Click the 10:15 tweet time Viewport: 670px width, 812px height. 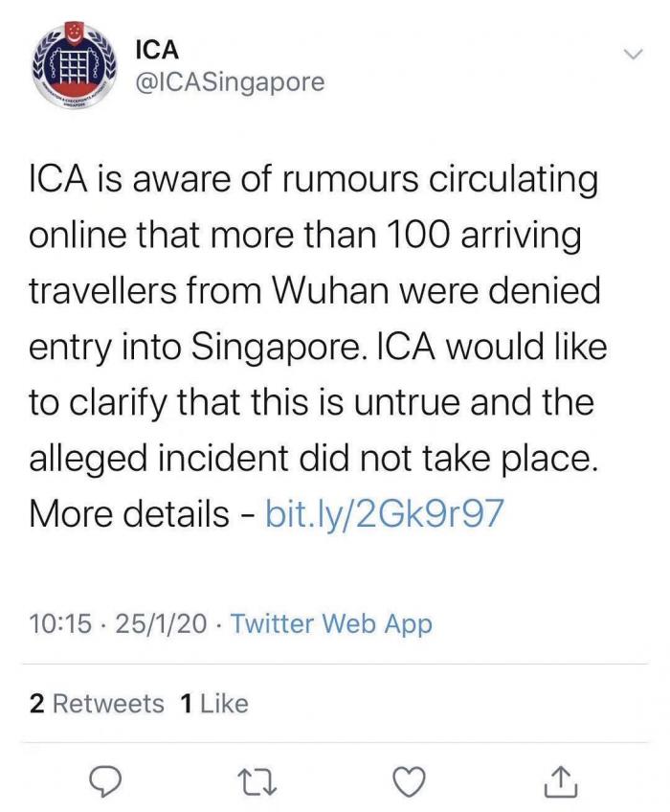coord(60,624)
